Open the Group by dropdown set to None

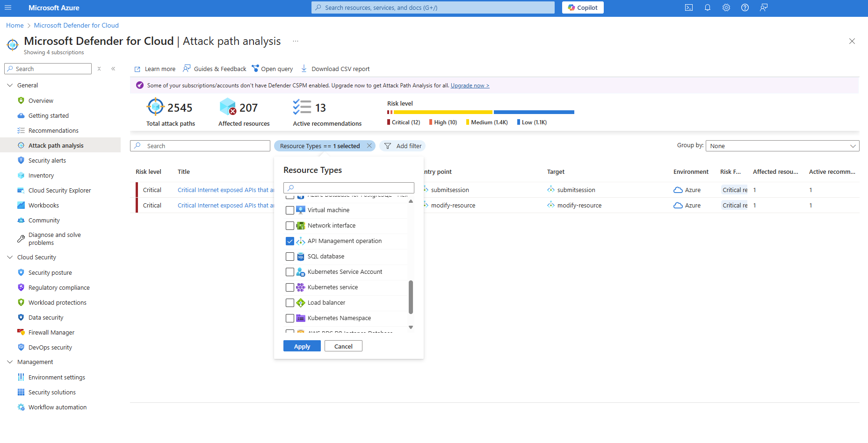781,145
